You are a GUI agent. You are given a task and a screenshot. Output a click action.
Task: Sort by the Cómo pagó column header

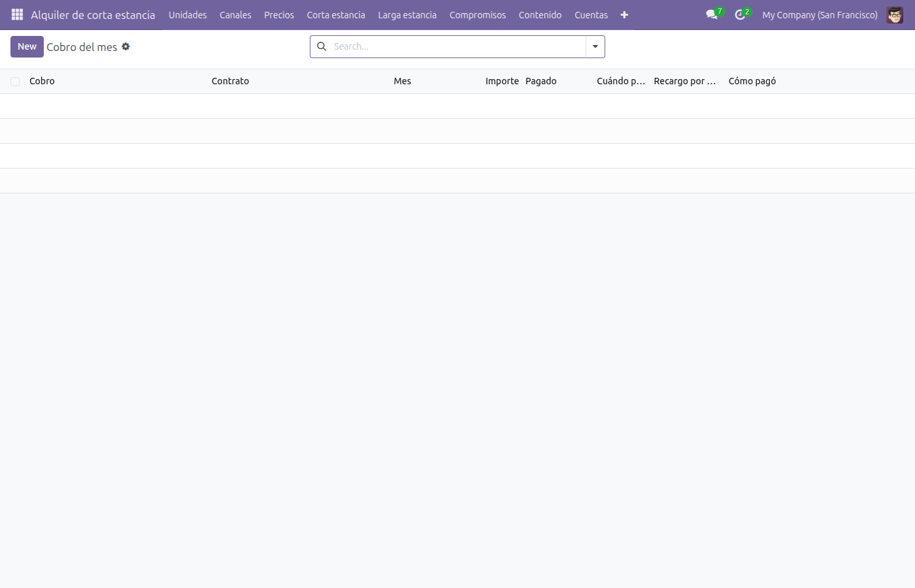pyautogui.click(x=752, y=81)
